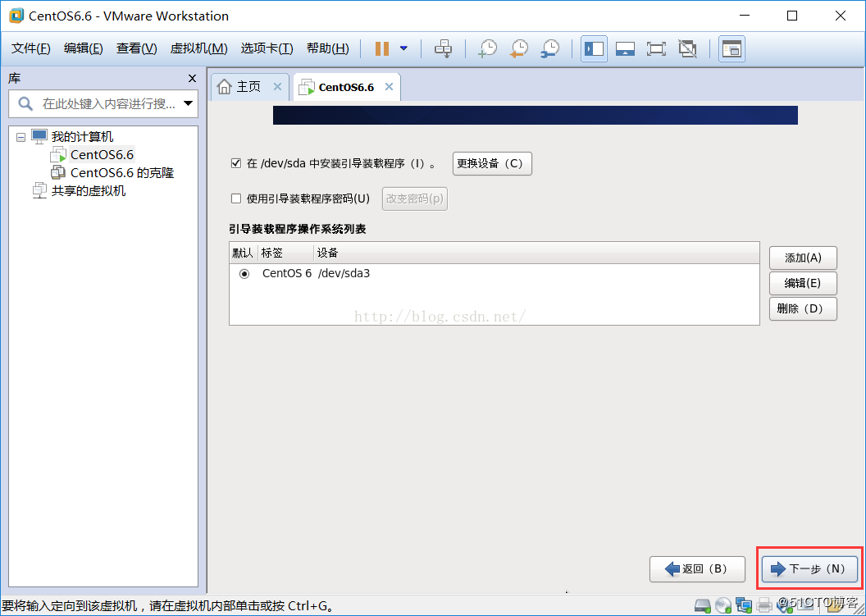Open the 文件(F) menu

31,48
